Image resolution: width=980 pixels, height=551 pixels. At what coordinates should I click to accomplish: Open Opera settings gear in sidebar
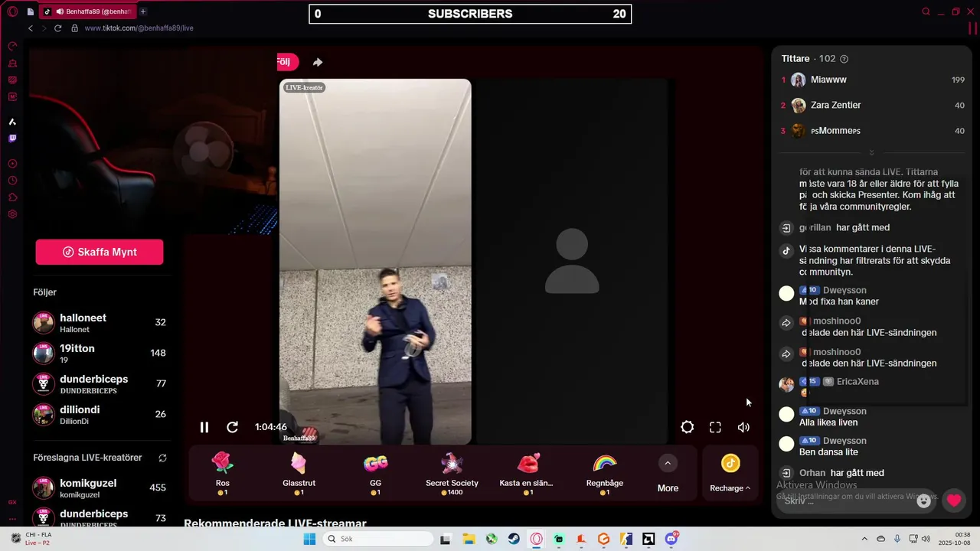click(x=12, y=214)
